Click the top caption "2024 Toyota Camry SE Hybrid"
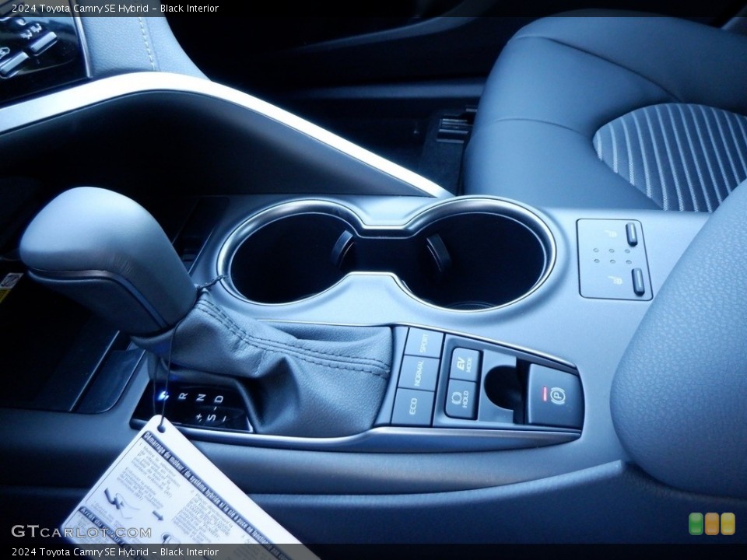This screenshot has width=747, height=560. 80,8
